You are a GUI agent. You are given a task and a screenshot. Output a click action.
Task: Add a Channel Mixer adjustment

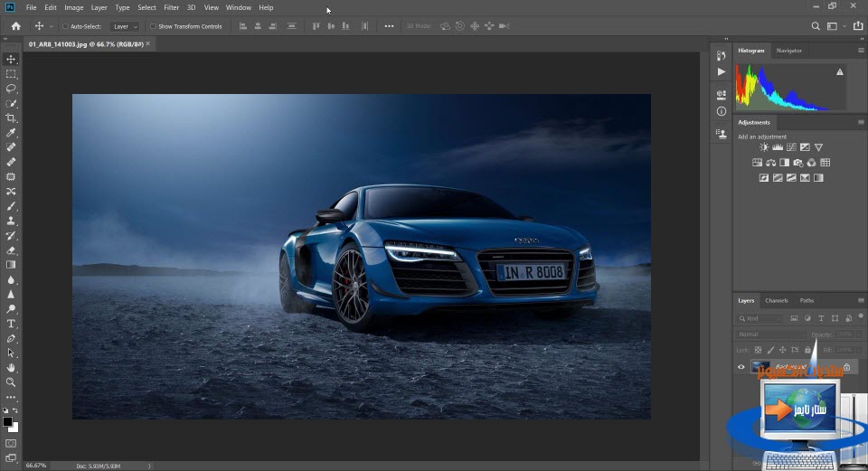coord(812,163)
